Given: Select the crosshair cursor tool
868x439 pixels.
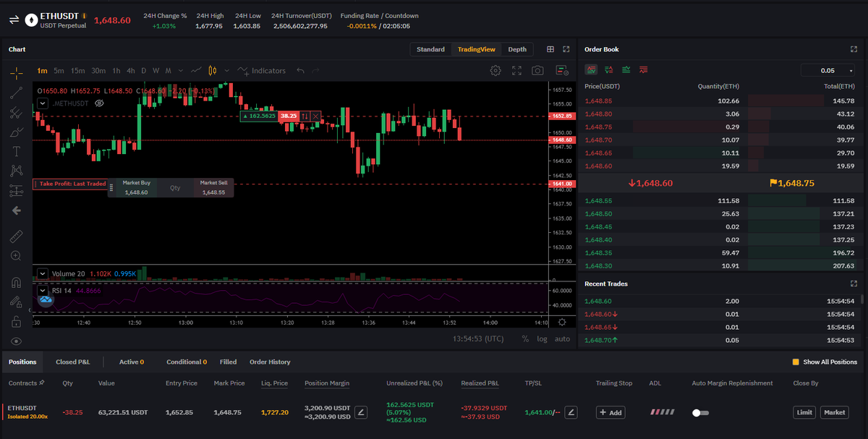Looking at the screenshot, I should [x=16, y=72].
